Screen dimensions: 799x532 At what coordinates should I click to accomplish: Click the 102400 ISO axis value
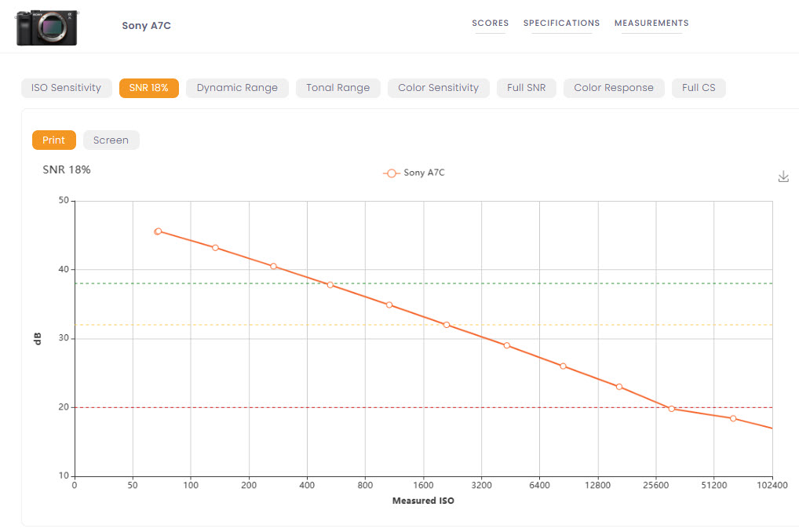[772, 485]
